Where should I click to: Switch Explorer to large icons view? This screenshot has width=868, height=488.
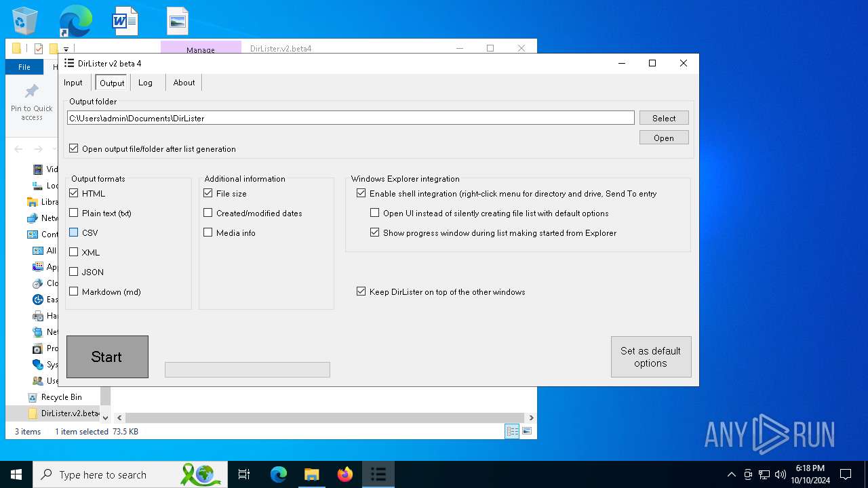point(527,431)
